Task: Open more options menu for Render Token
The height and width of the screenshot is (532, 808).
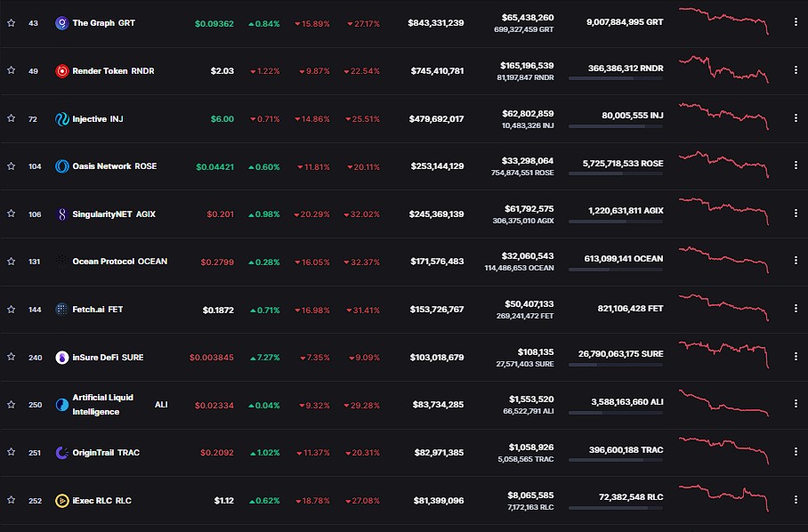Action: coord(796,71)
